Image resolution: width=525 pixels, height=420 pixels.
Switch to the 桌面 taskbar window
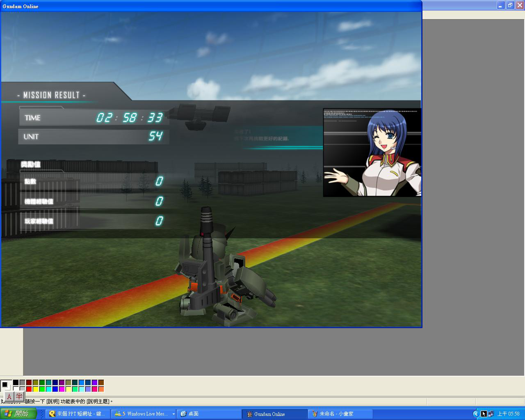(x=209, y=414)
